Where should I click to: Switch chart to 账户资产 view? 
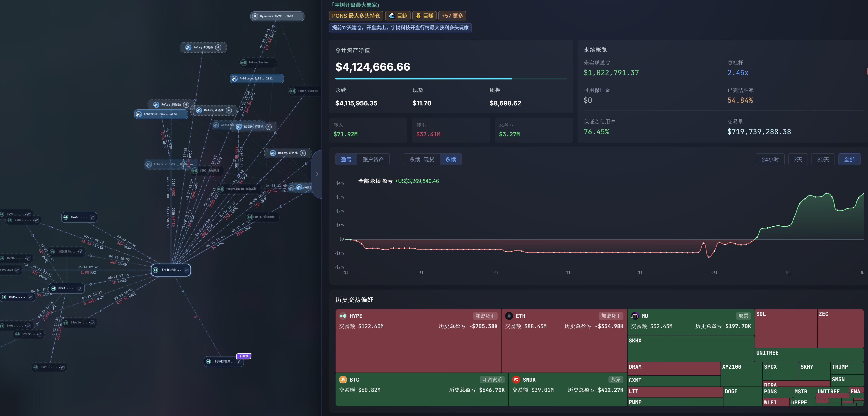373,160
